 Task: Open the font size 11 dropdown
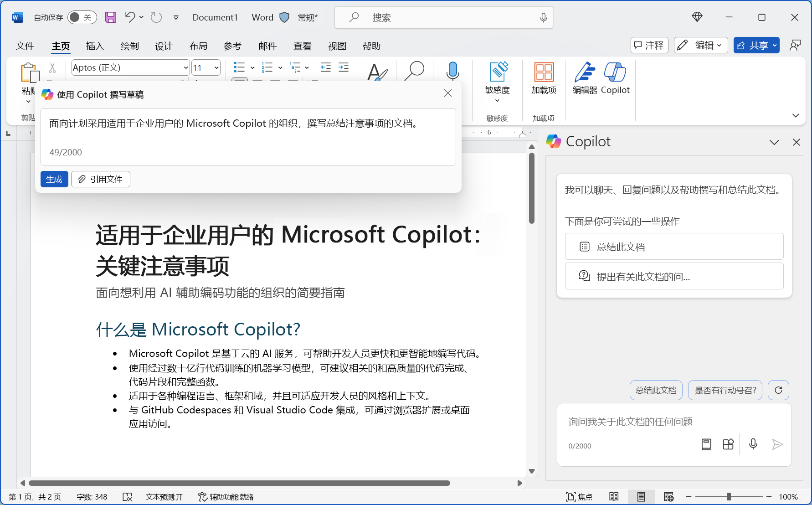216,68
